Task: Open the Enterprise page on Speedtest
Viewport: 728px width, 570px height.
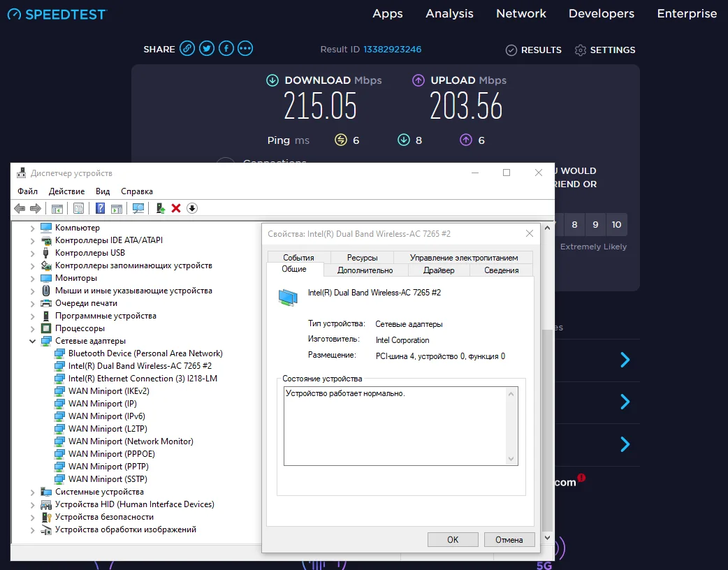Action: (x=687, y=14)
